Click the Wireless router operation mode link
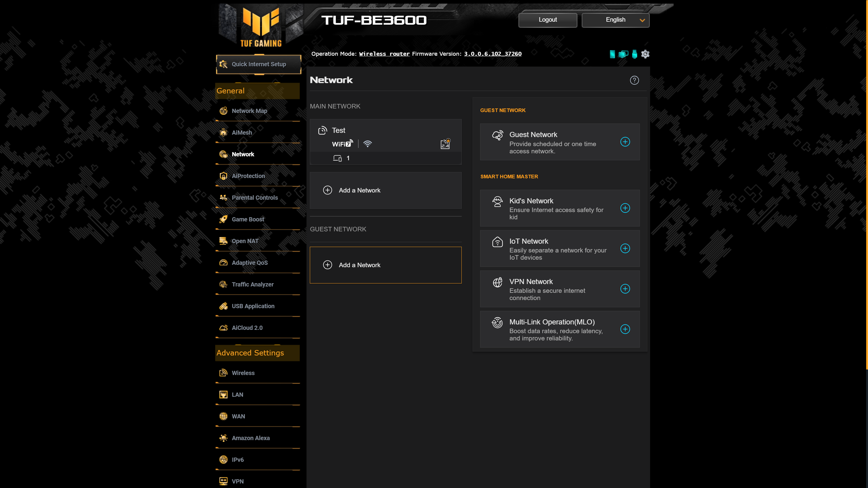Image resolution: width=868 pixels, height=488 pixels. coord(384,54)
